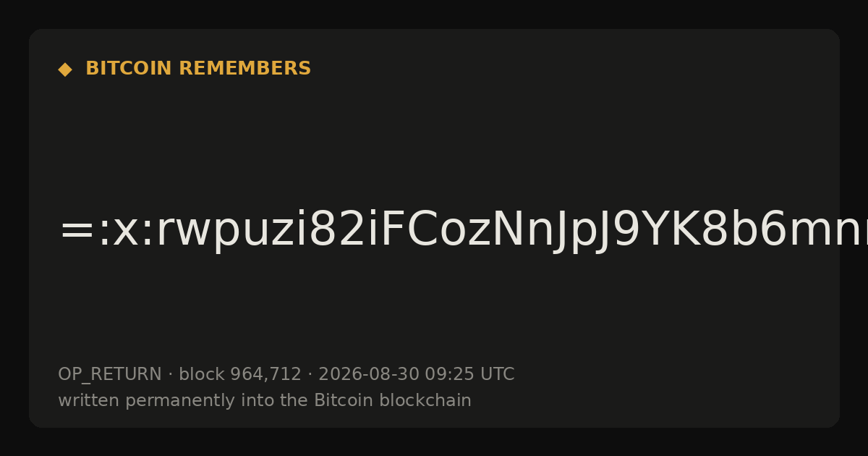
Task: Click the 'written permanently' caption line
Action: [265, 400]
